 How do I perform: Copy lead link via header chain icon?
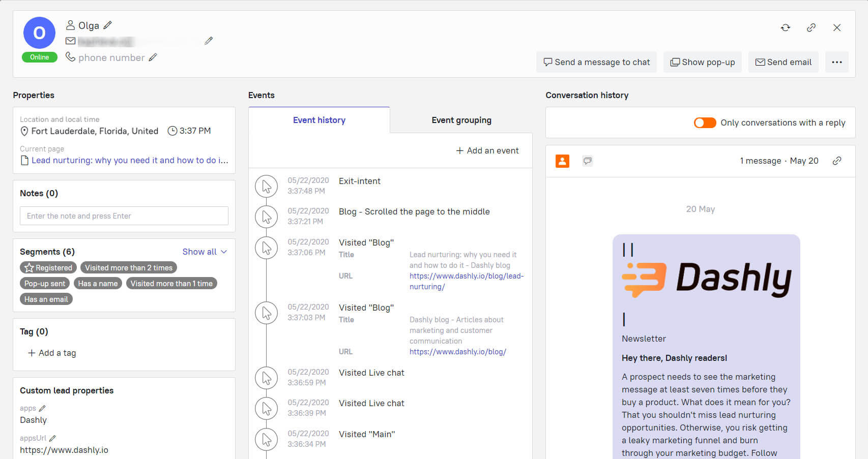(812, 27)
